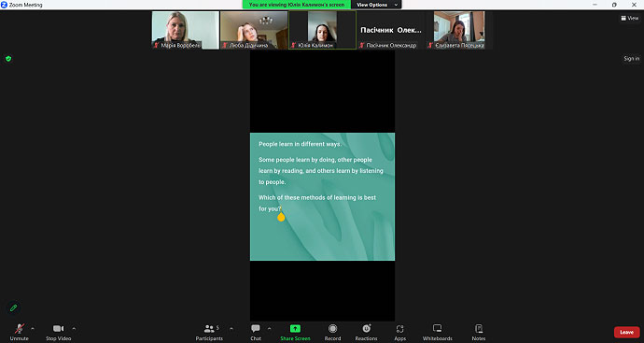Restore down the Zoom Meeting window
The image size is (644, 343).
(x=614, y=5)
